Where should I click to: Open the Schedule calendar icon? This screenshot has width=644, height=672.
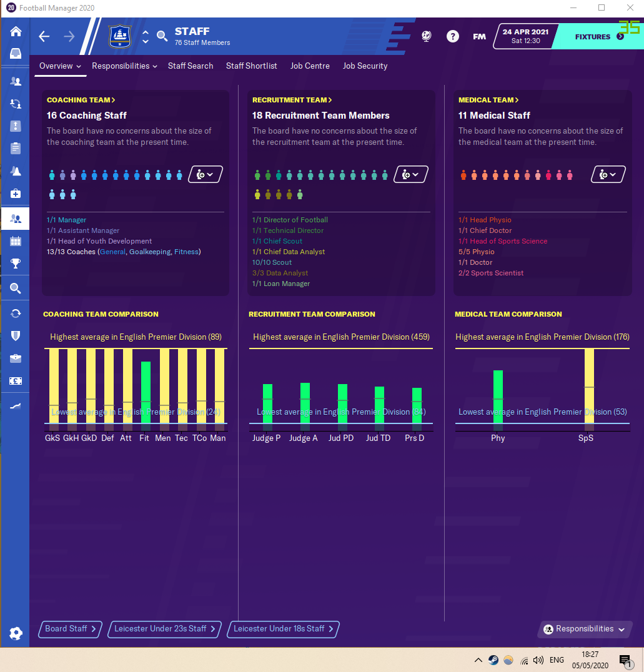(x=16, y=241)
